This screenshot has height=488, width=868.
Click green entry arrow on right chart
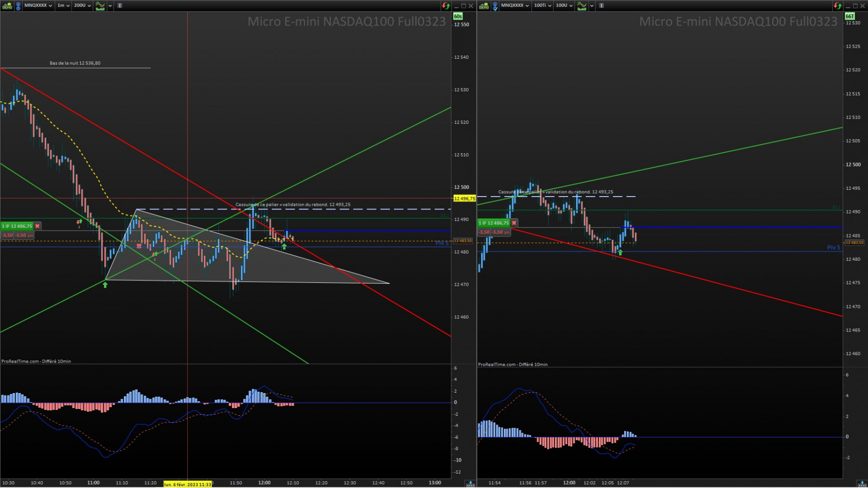tap(620, 252)
